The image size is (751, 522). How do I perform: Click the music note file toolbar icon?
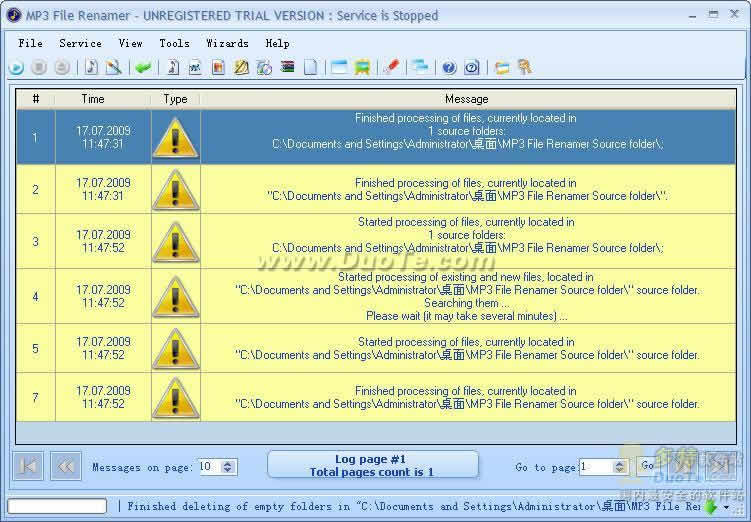[x=91, y=68]
